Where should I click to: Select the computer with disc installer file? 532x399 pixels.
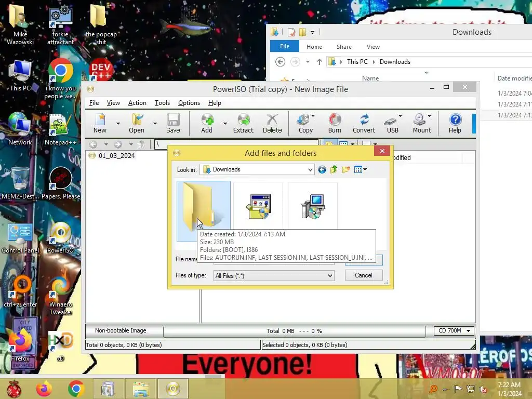click(x=312, y=206)
